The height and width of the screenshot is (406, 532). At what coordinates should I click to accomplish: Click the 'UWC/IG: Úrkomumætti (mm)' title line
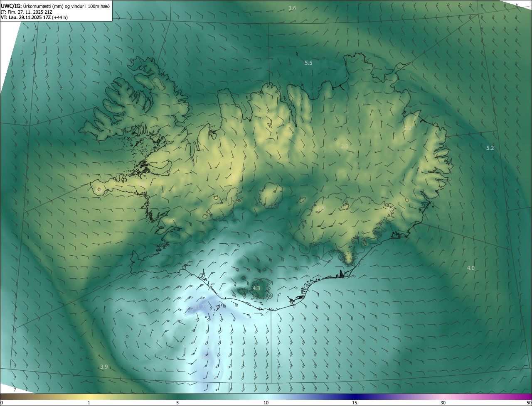tap(55, 6)
